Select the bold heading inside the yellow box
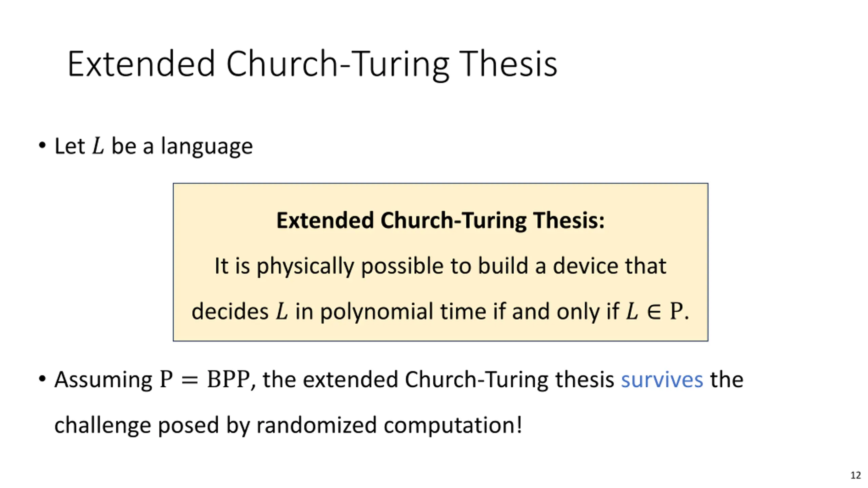 (x=440, y=220)
